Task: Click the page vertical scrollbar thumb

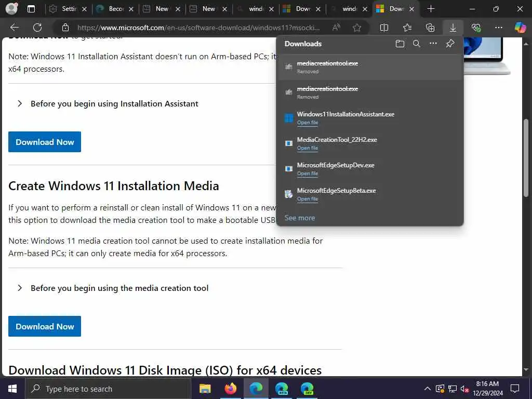Action: (x=526, y=158)
